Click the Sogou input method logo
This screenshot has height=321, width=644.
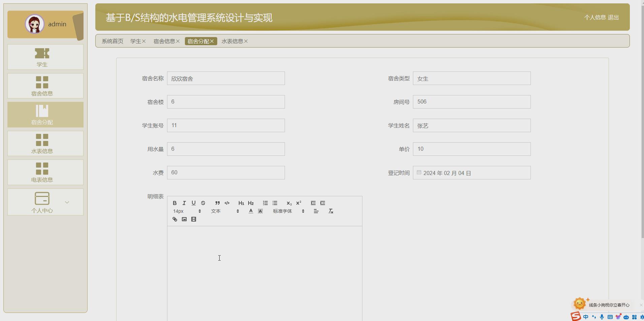point(576,316)
